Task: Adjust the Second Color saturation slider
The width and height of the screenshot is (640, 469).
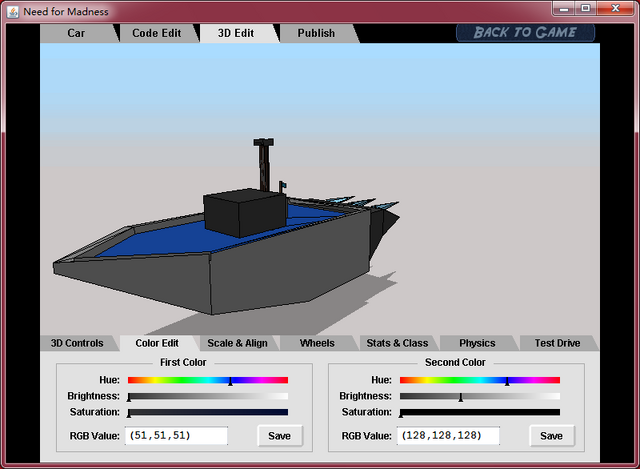Action: click(480, 412)
